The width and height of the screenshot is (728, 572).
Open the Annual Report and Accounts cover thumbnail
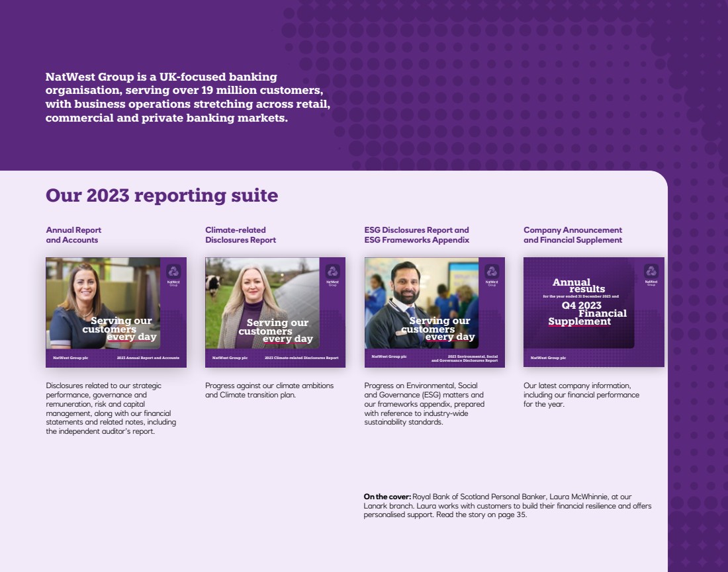[116, 312]
